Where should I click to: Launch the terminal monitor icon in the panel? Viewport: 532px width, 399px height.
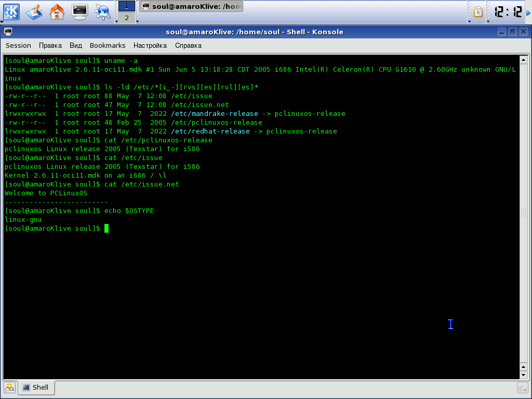[79, 11]
